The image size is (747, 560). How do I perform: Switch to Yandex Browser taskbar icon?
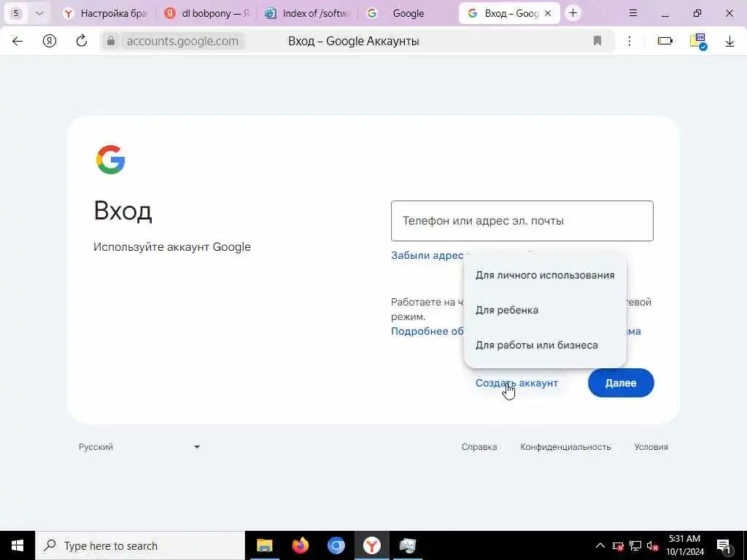371,545
